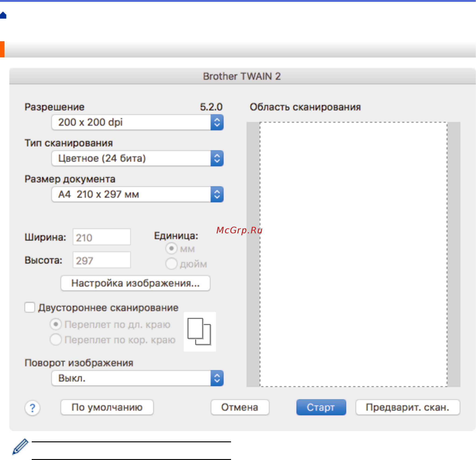Select the дюйм unit radio button
Image resolution: width=476 pixels, height=460 pixels.
172,264
